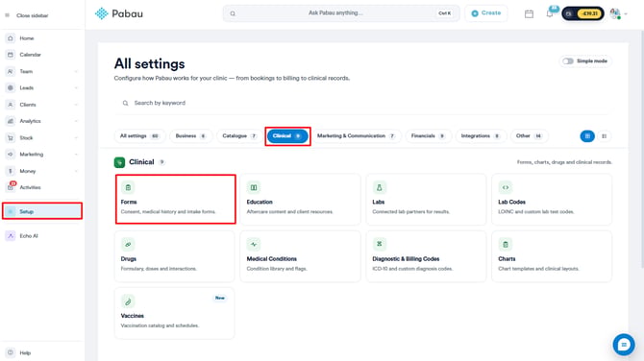Image resolution: width=644 pixels, height=361 pixels.
Task: Expand the Money sidebar chevron
Action: coord(76,171)
